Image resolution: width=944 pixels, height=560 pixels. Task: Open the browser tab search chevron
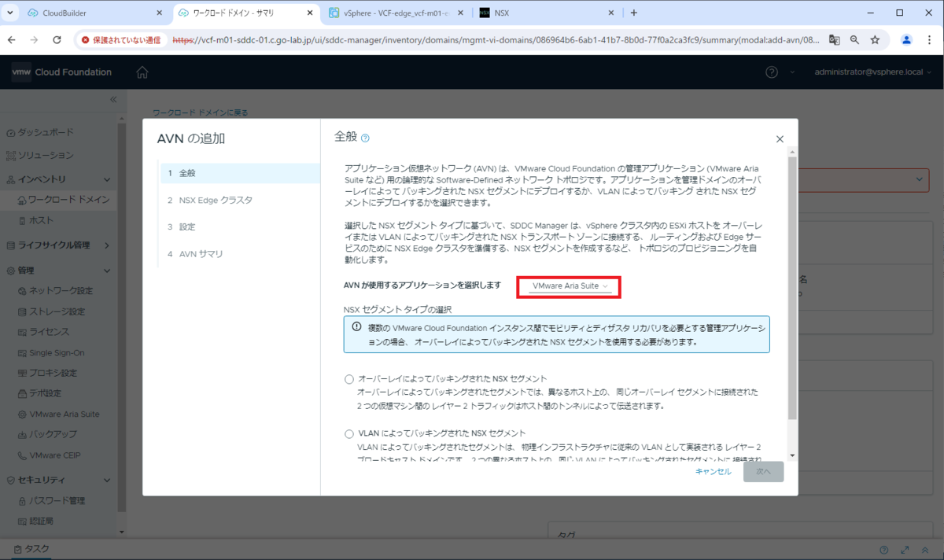(x=9, y=13)
